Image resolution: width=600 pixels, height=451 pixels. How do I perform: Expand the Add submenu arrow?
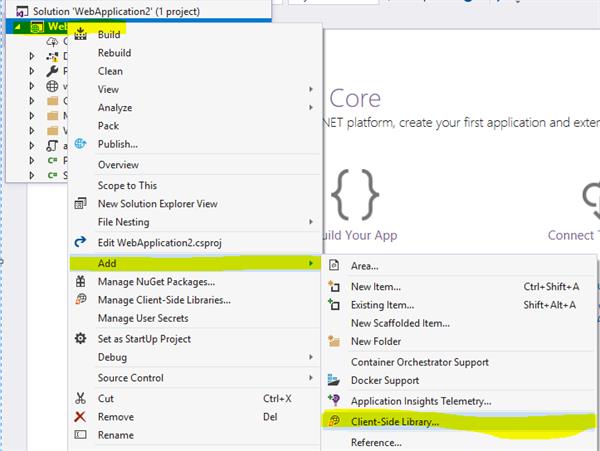tap(312, 263)
